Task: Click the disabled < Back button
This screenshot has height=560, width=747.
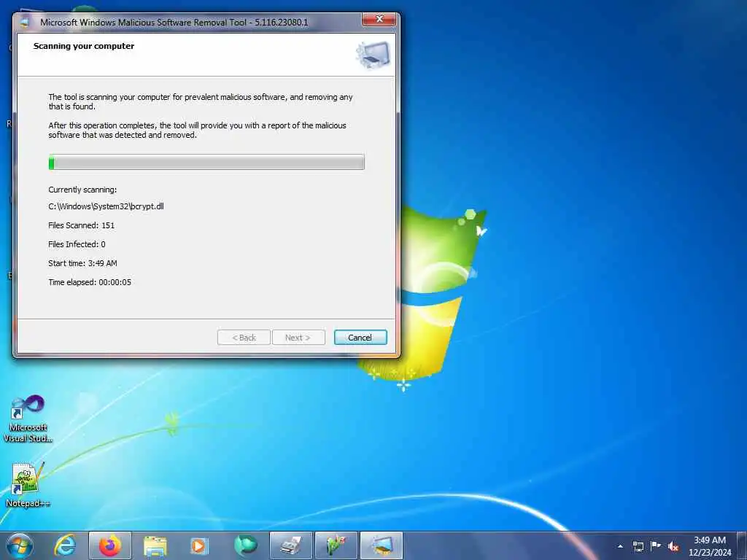Action: click(244, 337)
